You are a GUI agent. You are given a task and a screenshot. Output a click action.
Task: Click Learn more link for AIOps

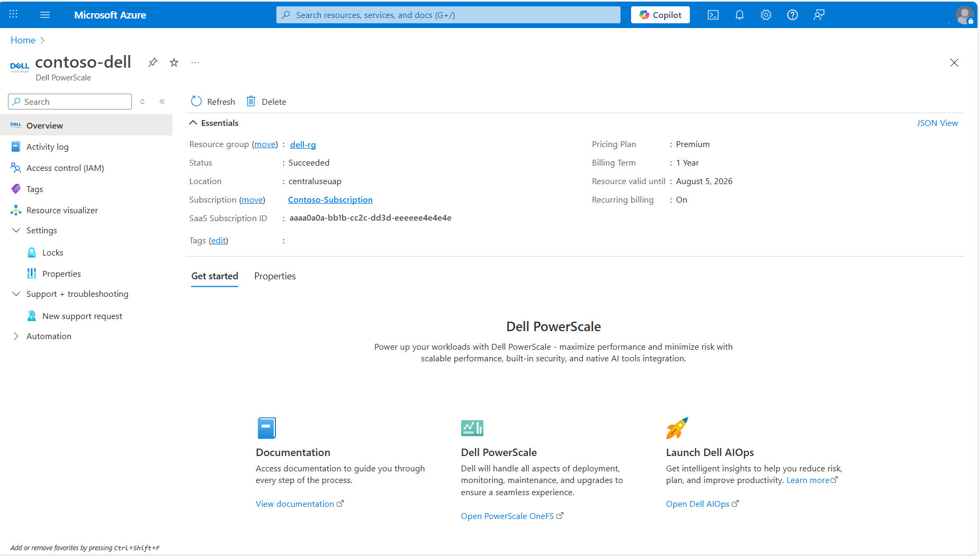[812, 480]
